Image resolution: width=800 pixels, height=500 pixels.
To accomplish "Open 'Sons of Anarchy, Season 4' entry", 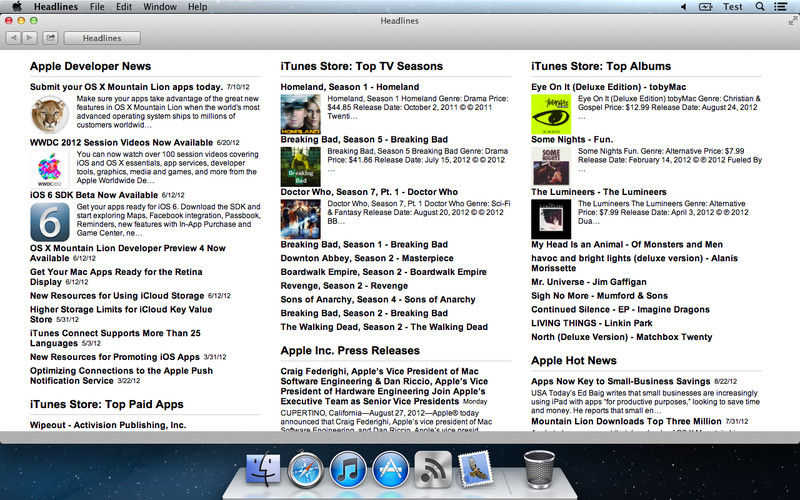I will (378, 299).
